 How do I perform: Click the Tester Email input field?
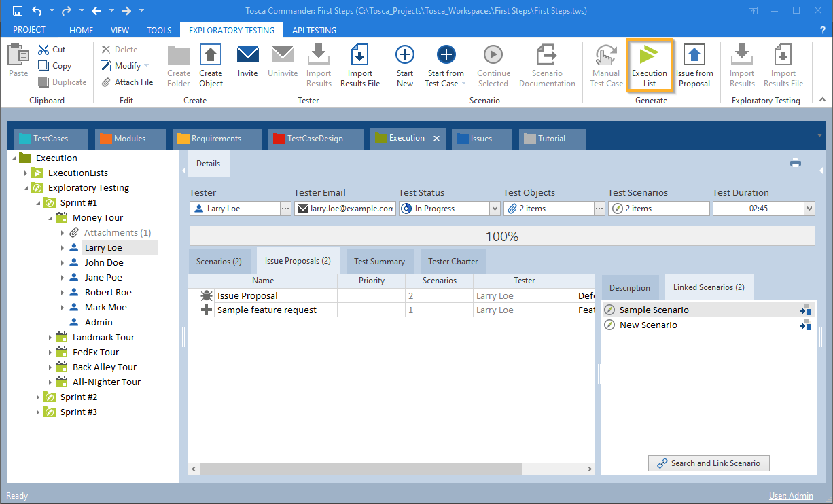[348, 208]
